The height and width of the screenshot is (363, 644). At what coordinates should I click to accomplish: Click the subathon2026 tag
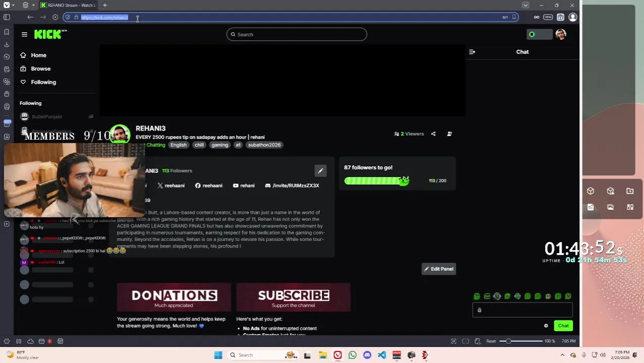click(x=264, y=145)
